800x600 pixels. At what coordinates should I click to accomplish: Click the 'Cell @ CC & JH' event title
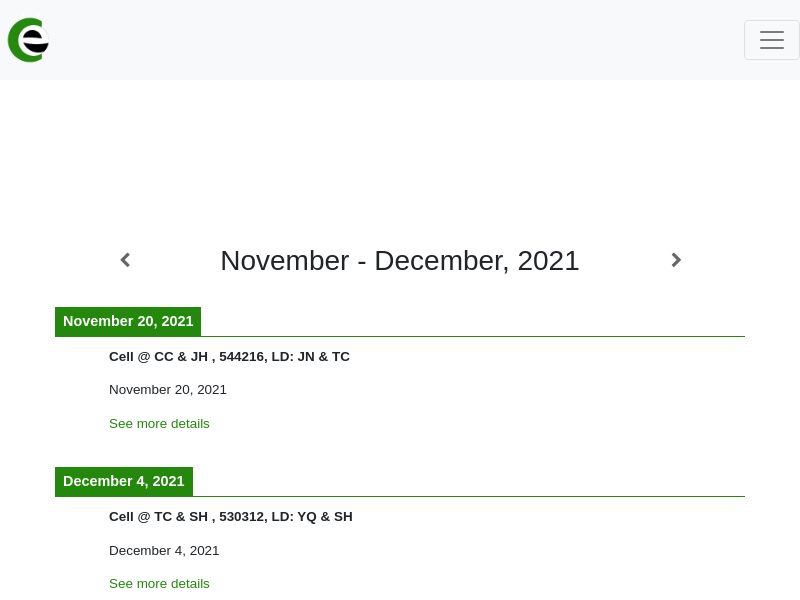coord(158,357)
